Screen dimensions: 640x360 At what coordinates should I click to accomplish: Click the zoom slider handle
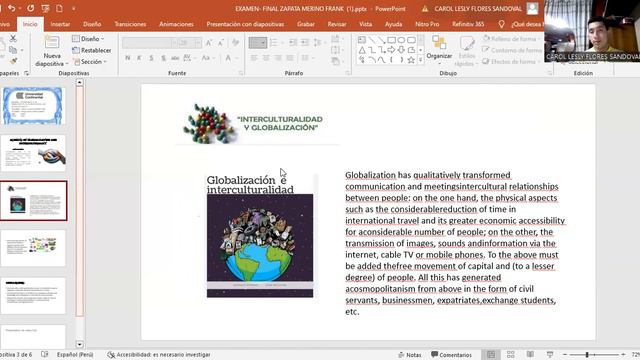point(587,354)
